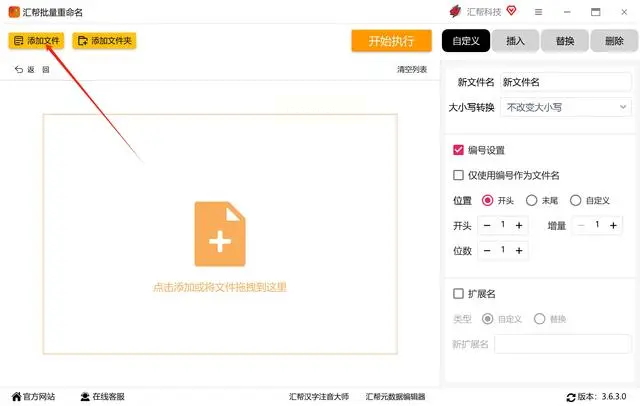Screen dimensions: 640x406
Task: Decrease the 增量 value
Action: coord(581,225)
